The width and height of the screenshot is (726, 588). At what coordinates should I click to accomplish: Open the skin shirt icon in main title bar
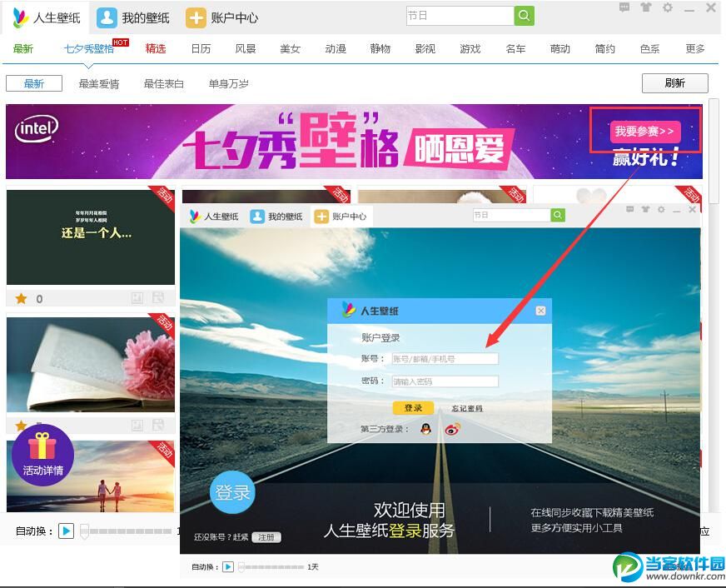(645, 7)
